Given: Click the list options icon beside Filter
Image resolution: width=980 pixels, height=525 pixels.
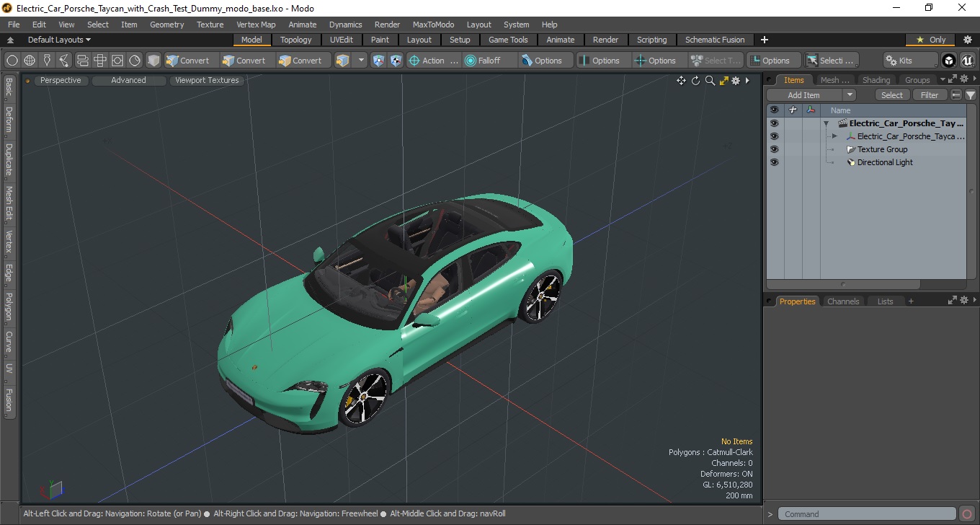Looking at the screenshot, I should 956,95.
